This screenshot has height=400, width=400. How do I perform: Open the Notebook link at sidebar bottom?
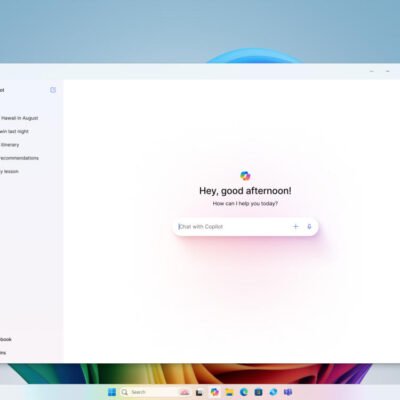(x=6, y=339)
